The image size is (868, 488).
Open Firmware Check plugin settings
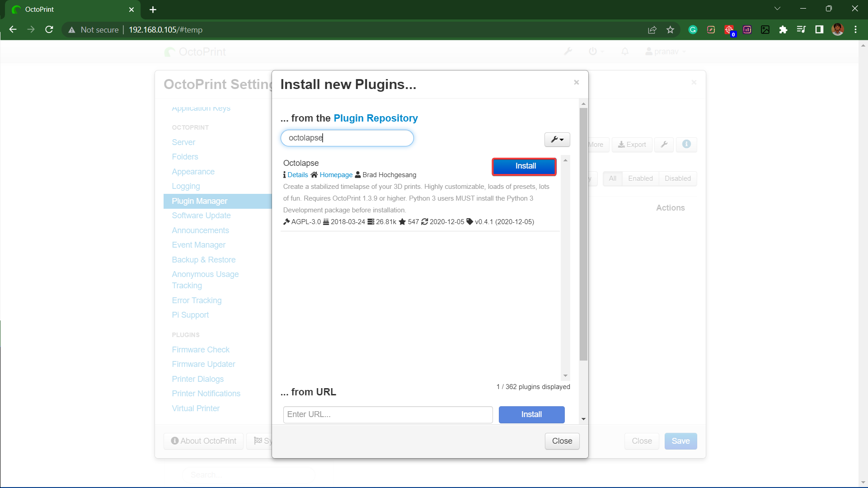[201, 350]
